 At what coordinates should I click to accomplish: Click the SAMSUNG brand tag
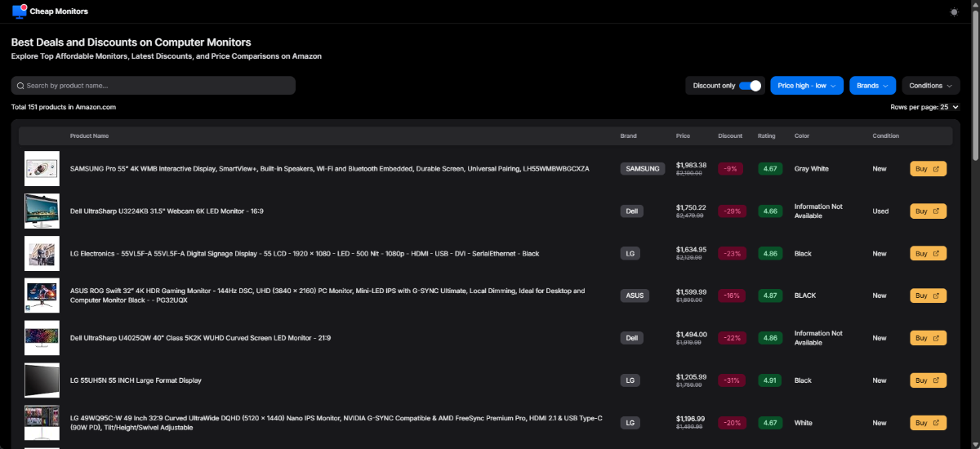coord(644,169)
